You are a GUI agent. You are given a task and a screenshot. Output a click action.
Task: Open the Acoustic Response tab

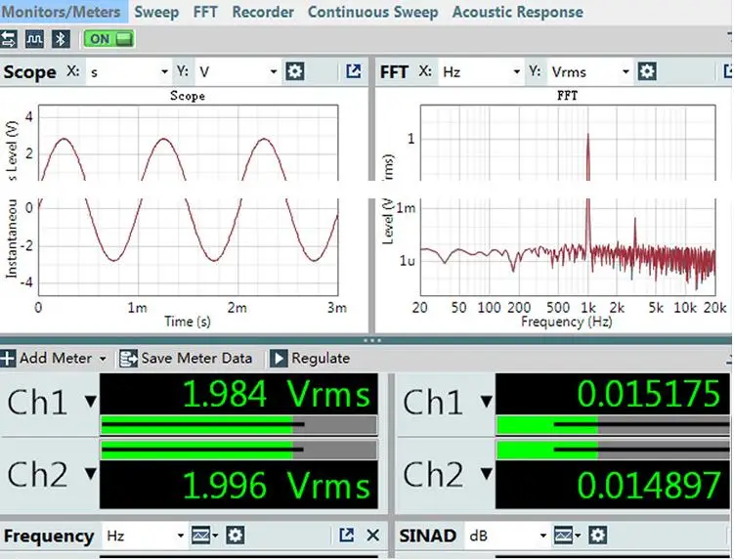coord(517,12)
